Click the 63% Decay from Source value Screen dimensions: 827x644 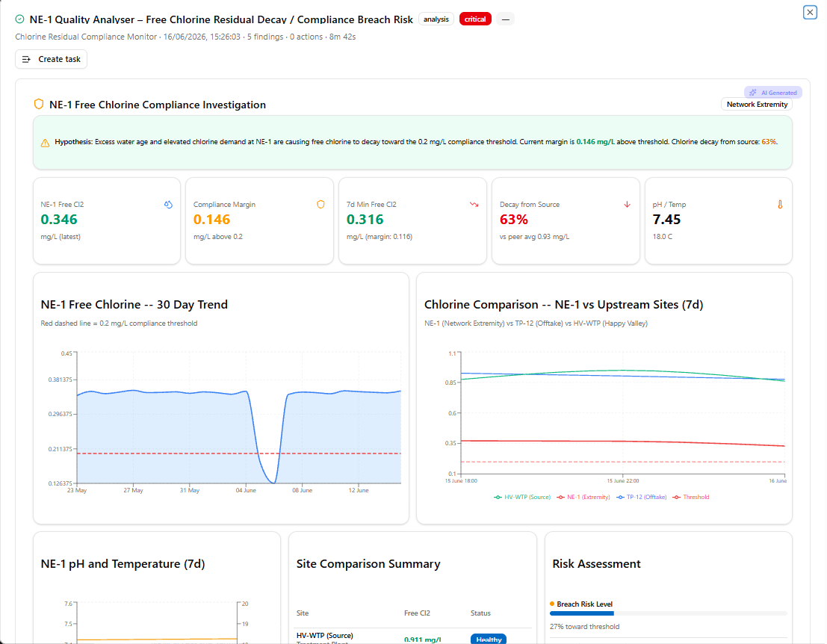click(x=514, y=220)
